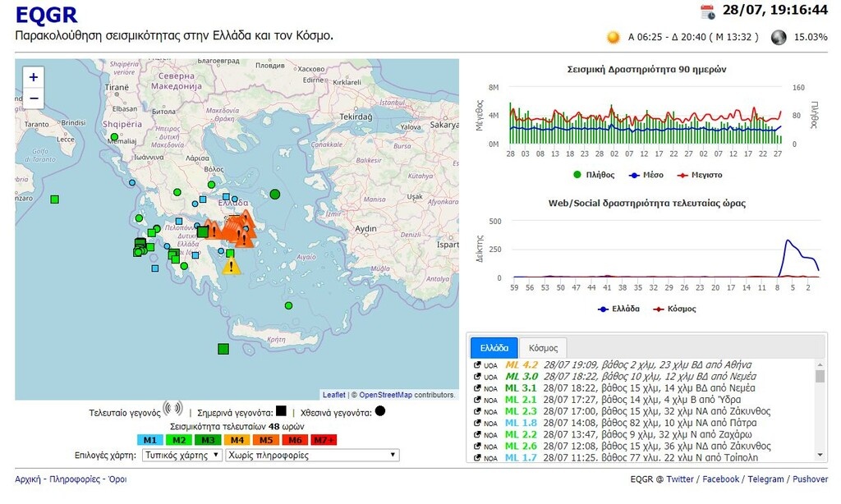
Task: Click the green earthquake square marker over Crete
Action: (223, 348)
